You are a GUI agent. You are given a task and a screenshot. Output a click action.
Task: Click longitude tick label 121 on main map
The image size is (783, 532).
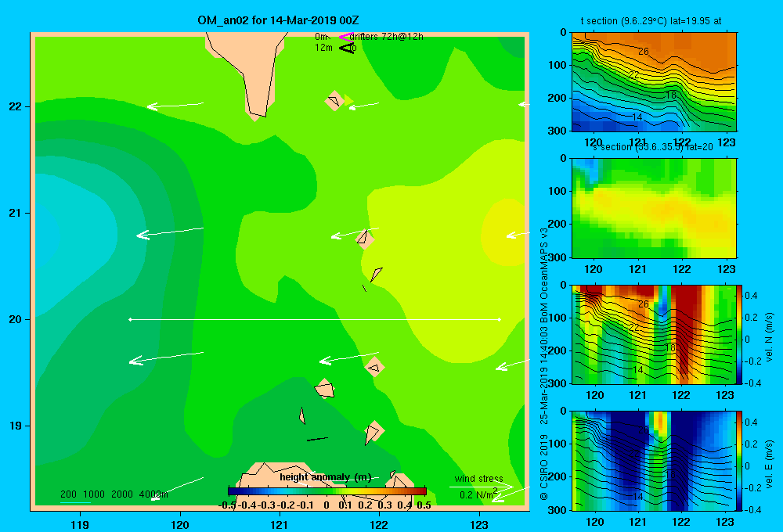pos(280,525)
